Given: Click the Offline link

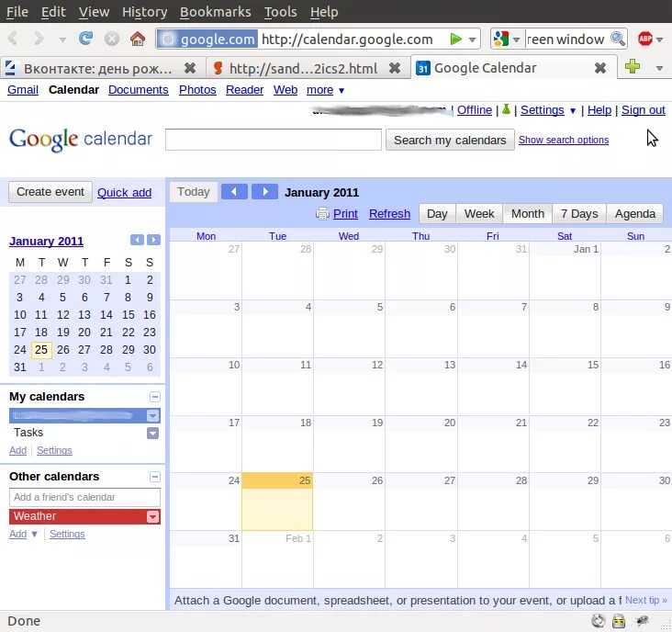Looking at the screenshot, I should 475,110.
